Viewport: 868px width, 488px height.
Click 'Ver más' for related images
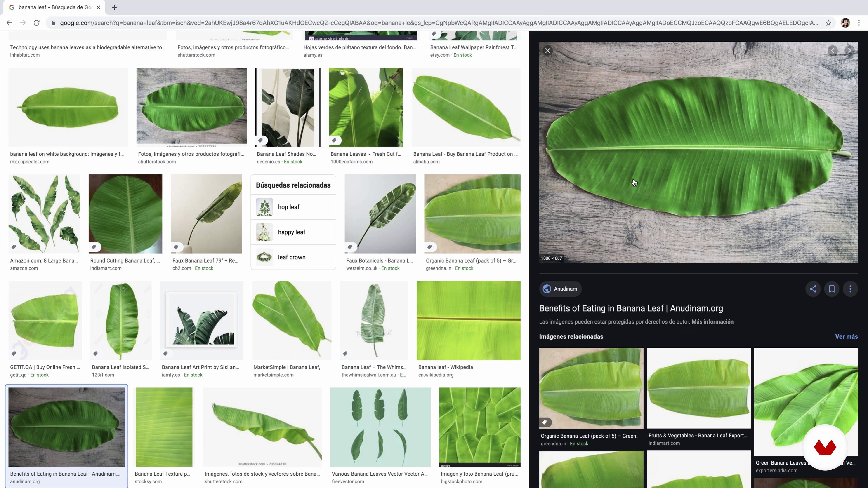pyautogui.click(x=846, y=337)
